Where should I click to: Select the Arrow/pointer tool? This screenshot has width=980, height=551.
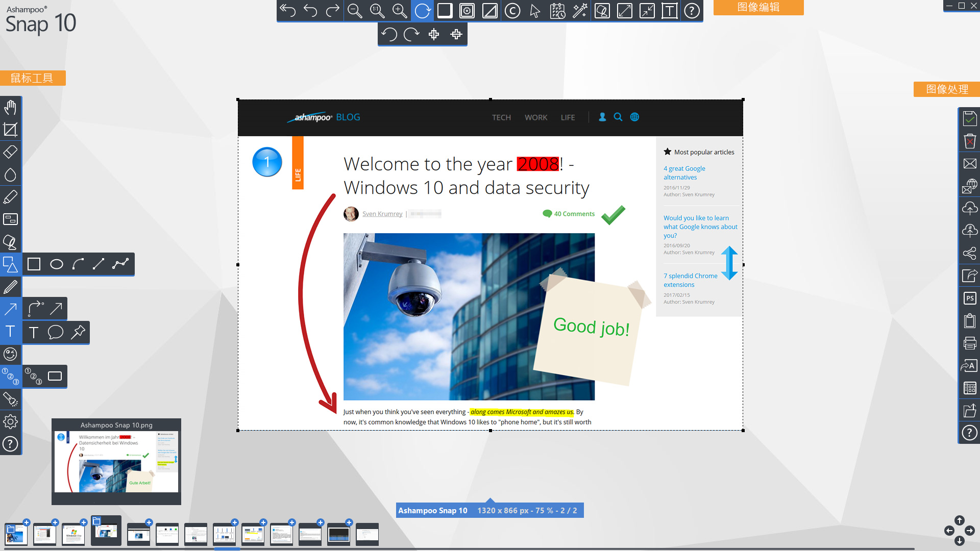(536, 11)
